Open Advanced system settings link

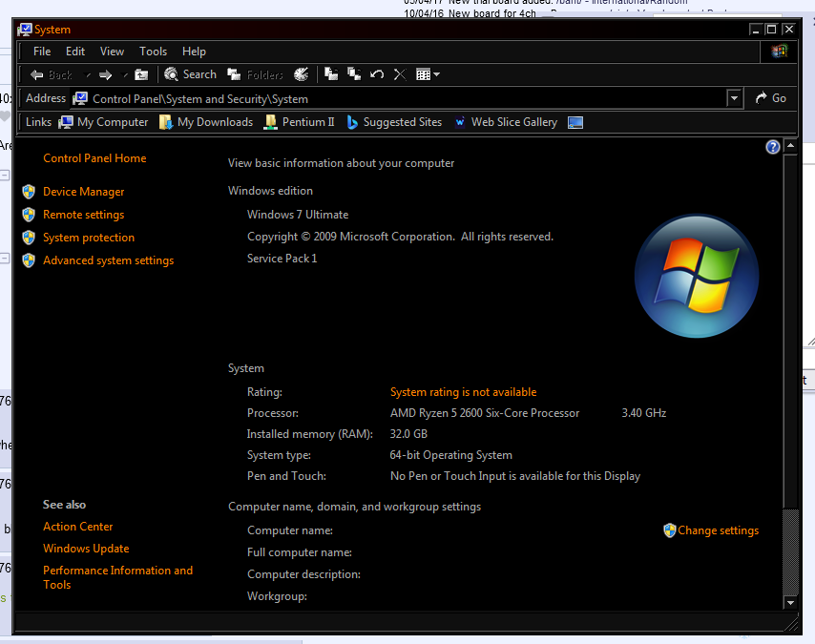(109, 260)
